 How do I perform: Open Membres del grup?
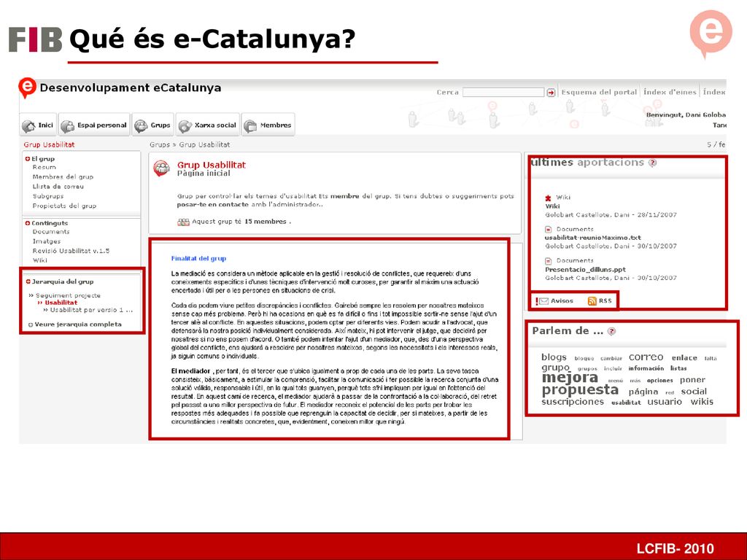click(63, 176)
